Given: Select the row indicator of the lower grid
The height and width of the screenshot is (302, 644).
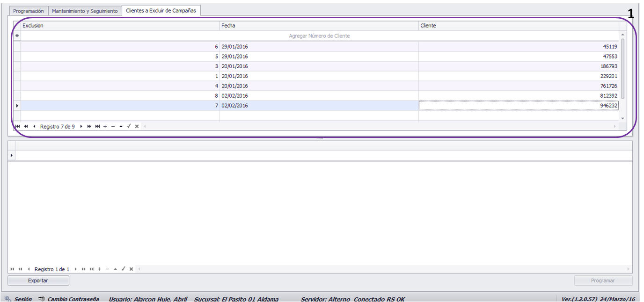Looking at the screenshot, I should coord(12,155).
